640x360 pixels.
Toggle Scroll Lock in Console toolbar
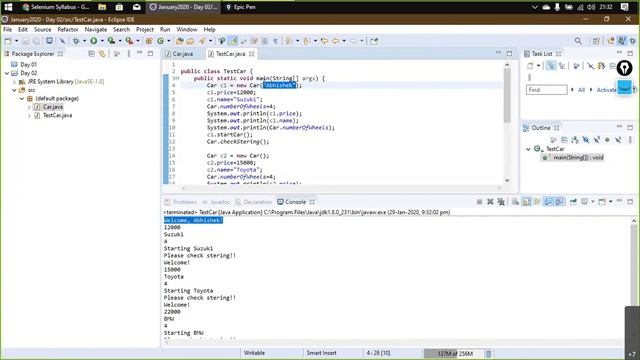click(x=527, y=202)
